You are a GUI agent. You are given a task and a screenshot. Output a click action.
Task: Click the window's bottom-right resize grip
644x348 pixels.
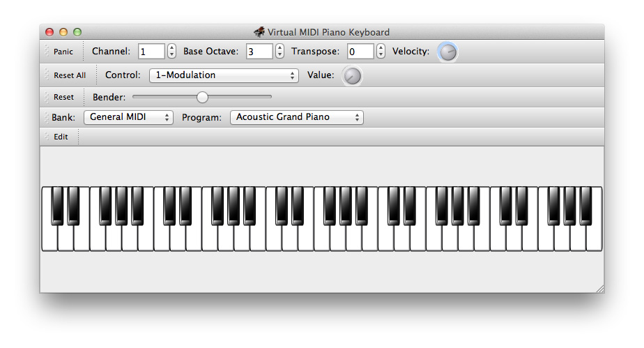[x=600, y=289]
